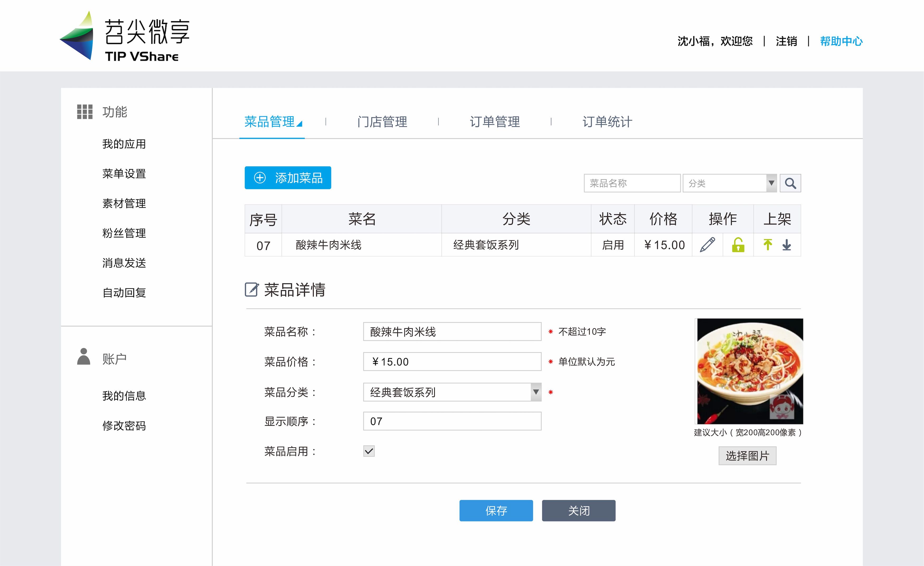Viewport: 924px width, 566px height.
Task: Click the 账户 person icon
Action: (x=83, y=357)
